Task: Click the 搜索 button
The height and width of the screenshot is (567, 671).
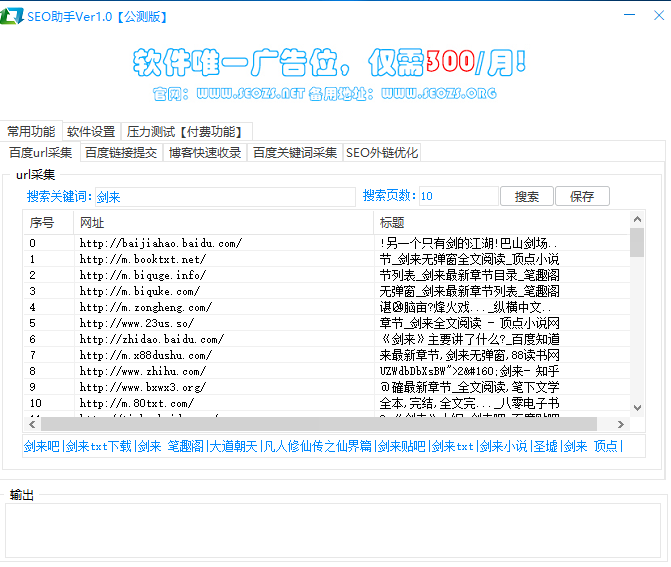Action: (x=527, y=196)
